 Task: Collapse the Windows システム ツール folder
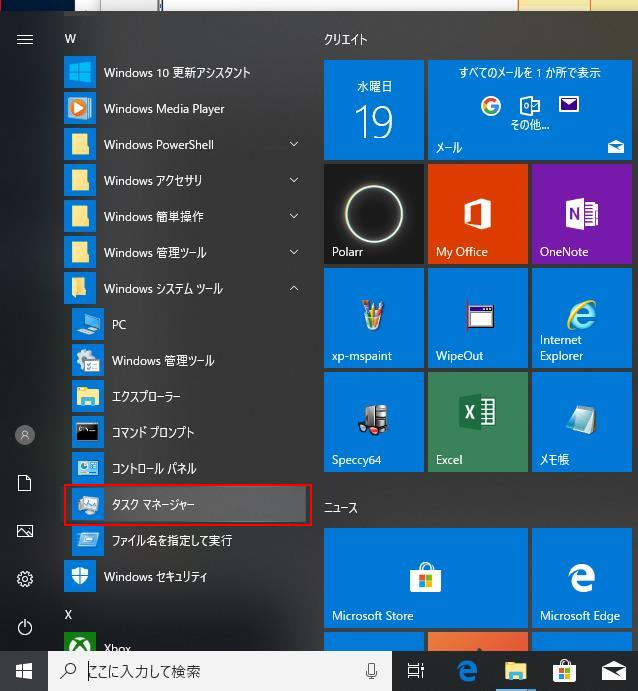pyautogui.click(x=185, y=289)
